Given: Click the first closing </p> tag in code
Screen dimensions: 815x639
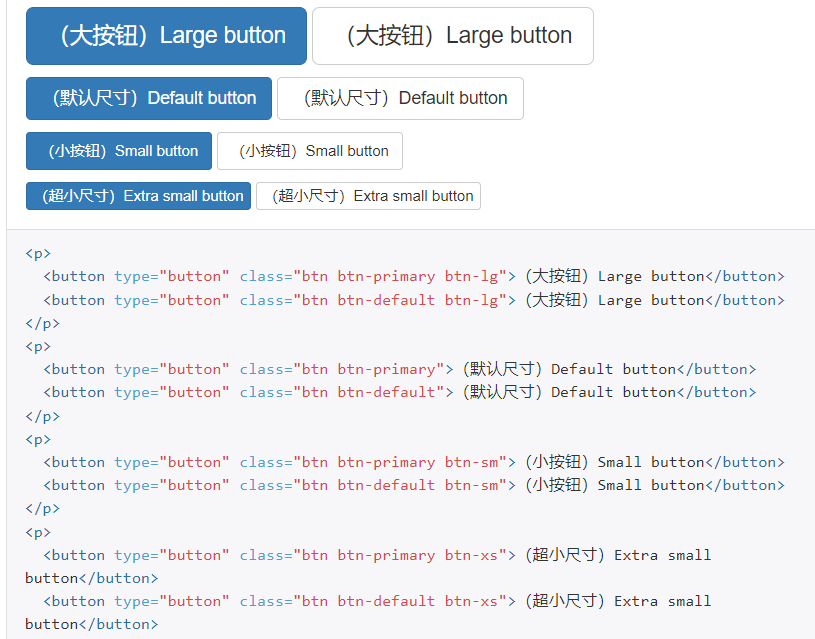Looking at the screenshot, I should (42, 323).
